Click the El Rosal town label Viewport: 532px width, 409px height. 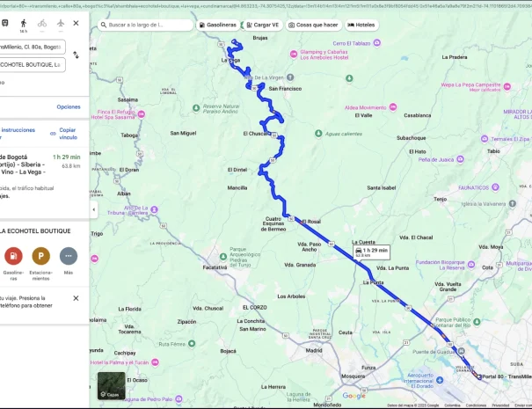311,222
